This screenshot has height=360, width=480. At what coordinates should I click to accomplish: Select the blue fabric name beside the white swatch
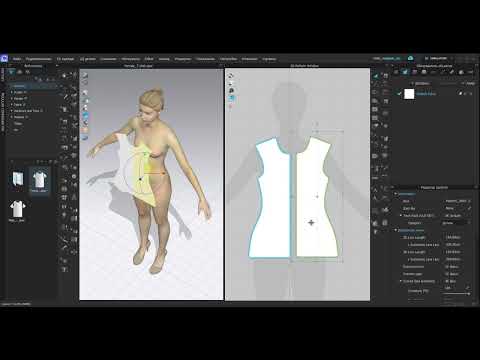point(426,94)
